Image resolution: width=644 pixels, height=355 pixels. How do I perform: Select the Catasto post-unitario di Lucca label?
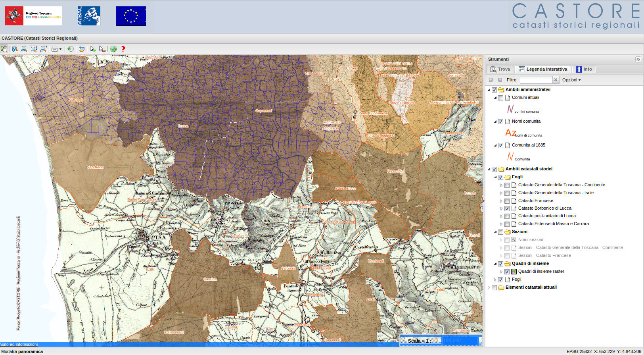click(547, 216)
